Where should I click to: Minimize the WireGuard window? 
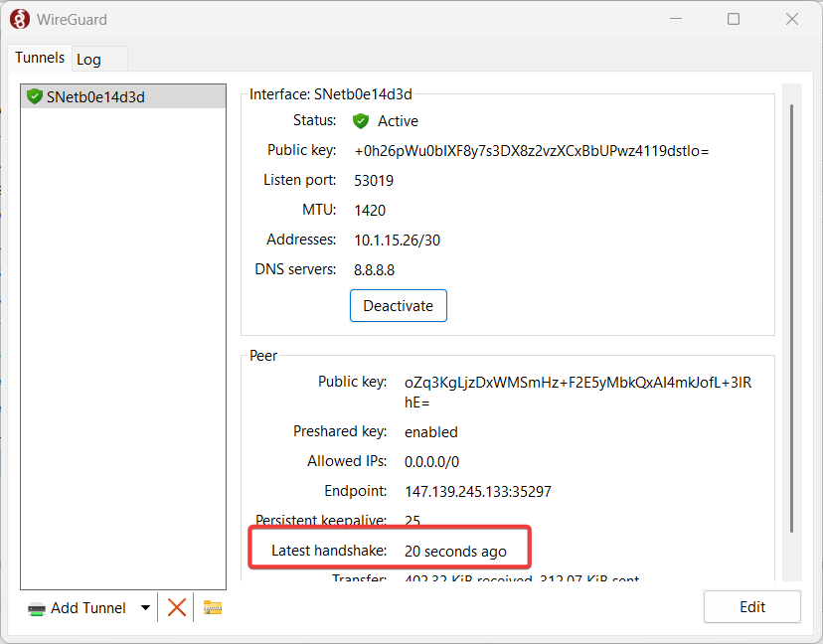(x=676, y=20)
